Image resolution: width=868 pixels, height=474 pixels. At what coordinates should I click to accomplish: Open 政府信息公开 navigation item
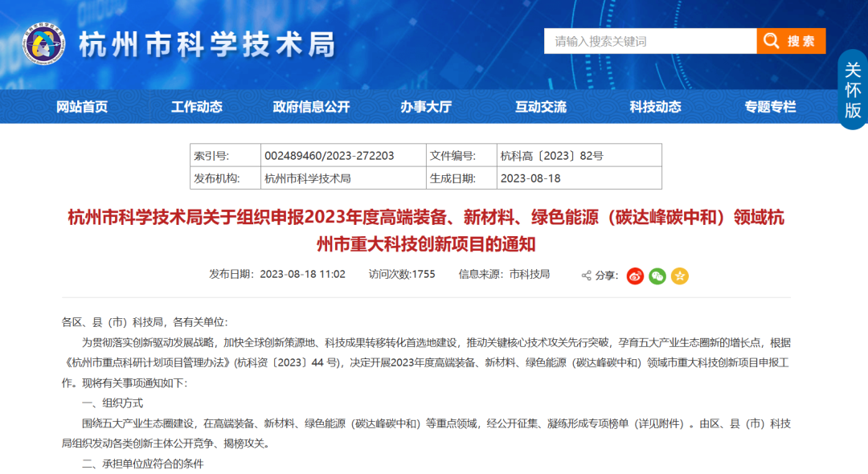coord(311,107)
